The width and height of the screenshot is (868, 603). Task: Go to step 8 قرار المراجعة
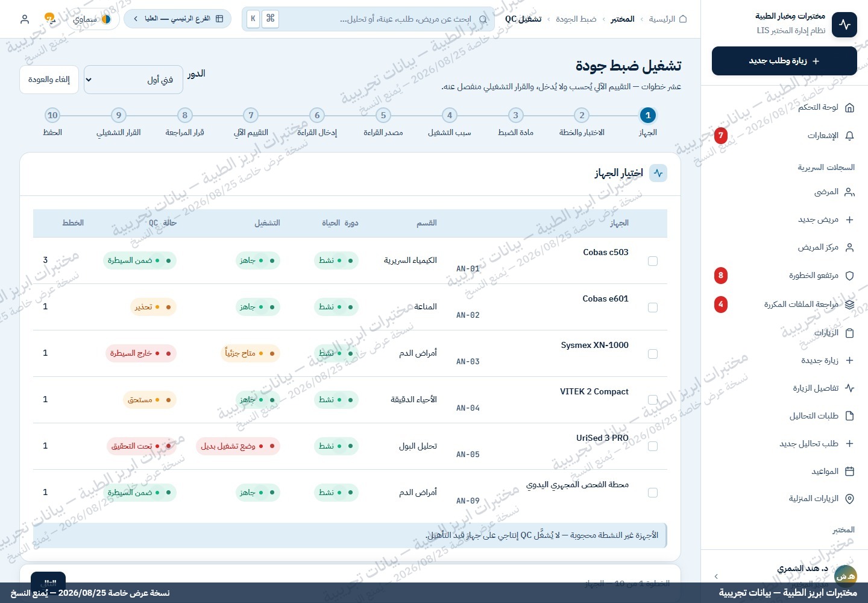185,122
